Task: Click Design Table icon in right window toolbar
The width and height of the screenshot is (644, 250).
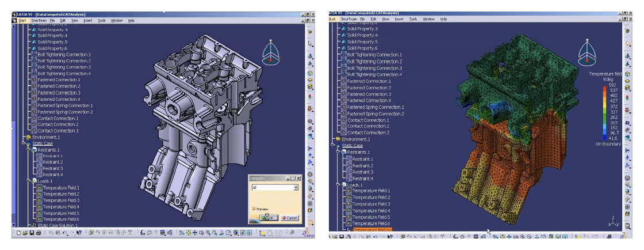Action: click(476, 237)
